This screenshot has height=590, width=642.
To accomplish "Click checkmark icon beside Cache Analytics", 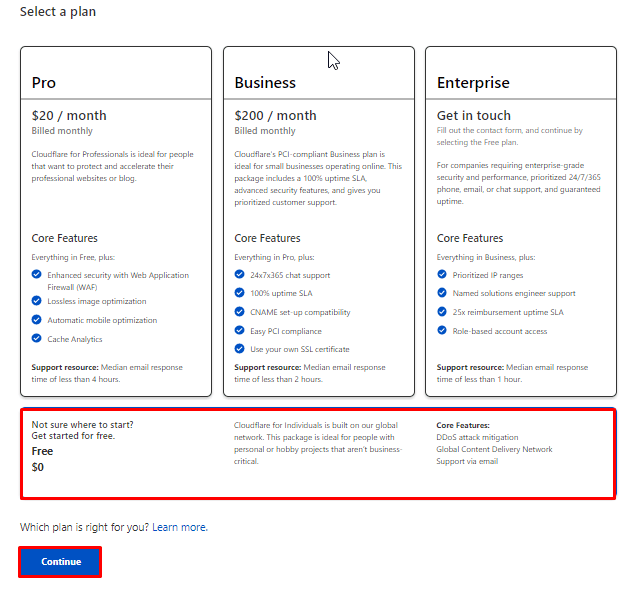I will pyautogui.click(x=38, y=339).
